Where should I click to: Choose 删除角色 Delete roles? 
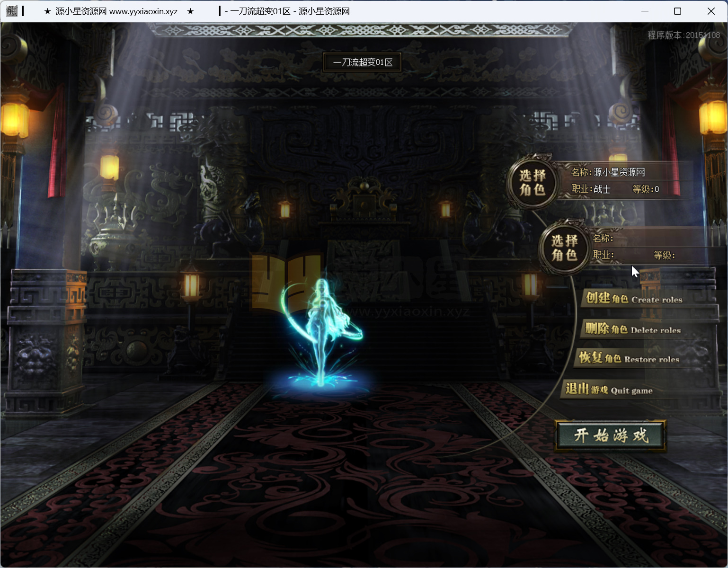[632, 328]
